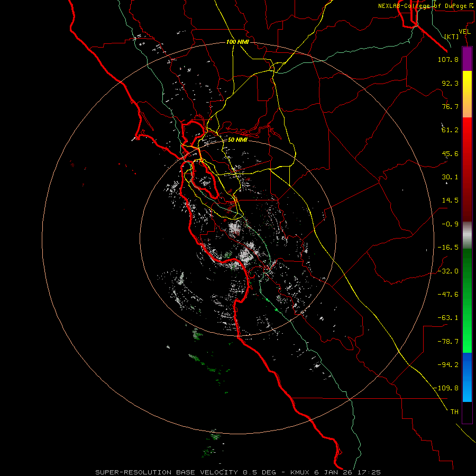The width and height of the screenshot is (476, 476).
Task: Pick the light blue segment of color bar
Action: click(467, 390)
